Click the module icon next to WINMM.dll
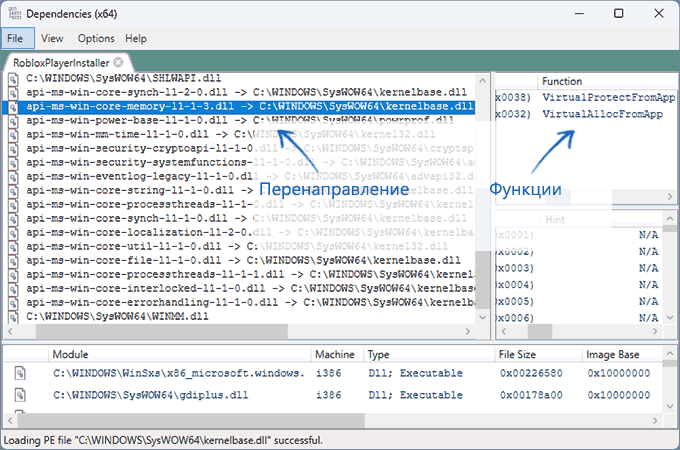Screen dimensions: 680x450 pos(13,316)
